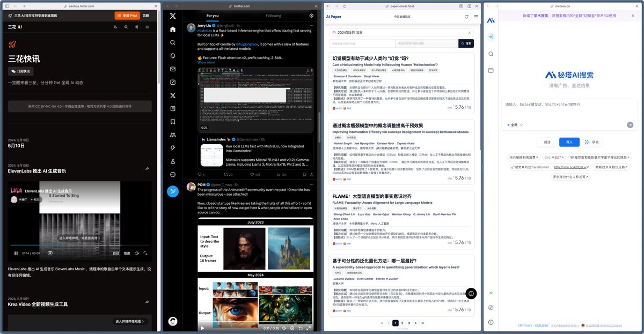Focus first search input in AI Paper
The height and width of the screenshot is (334, 644).
[x=362, y=43]
